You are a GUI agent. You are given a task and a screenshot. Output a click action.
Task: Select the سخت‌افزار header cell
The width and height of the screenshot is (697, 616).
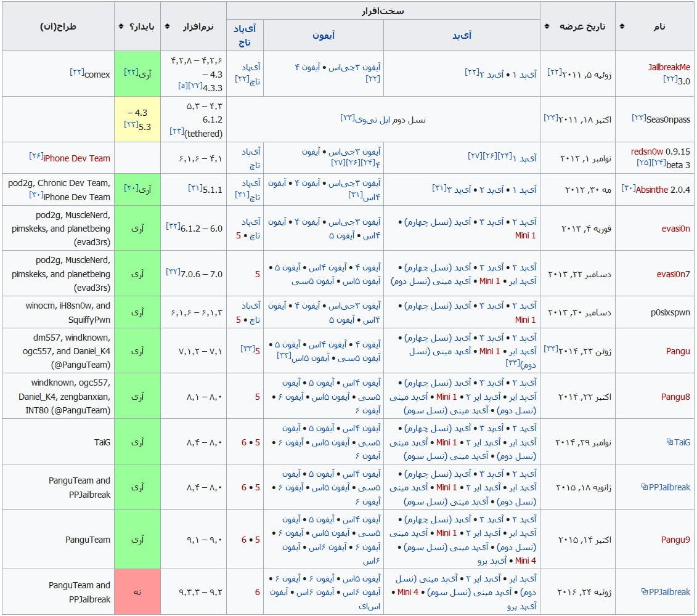383,10
